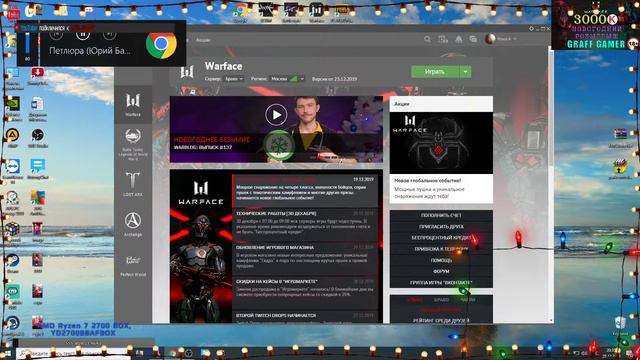Select Warface in the game sidebar
The height and width of the screenshot is (360, 640).
click(x=133, y=104)
